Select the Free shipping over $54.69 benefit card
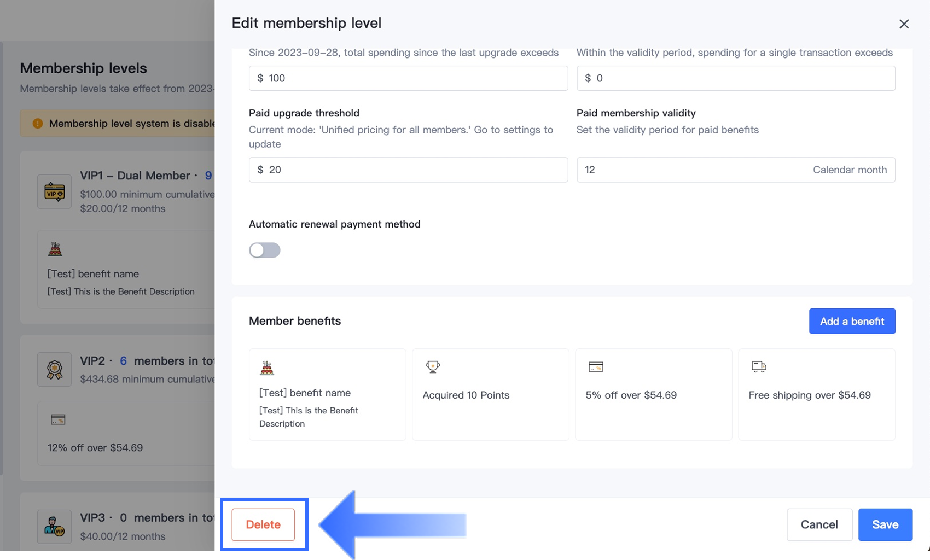 point(816,395)
